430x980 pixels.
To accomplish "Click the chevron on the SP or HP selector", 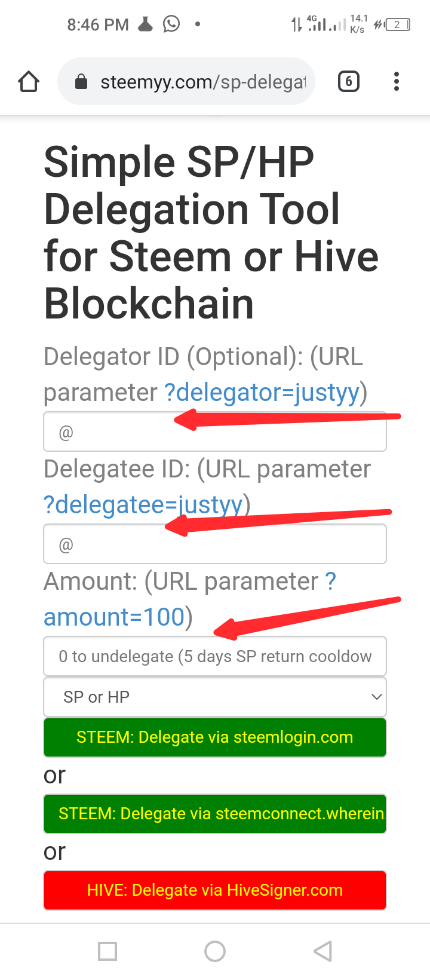I will (x=376, y=697).
